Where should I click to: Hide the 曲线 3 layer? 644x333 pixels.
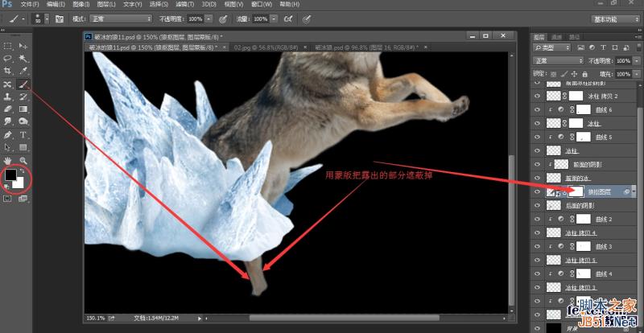[537, 246]
